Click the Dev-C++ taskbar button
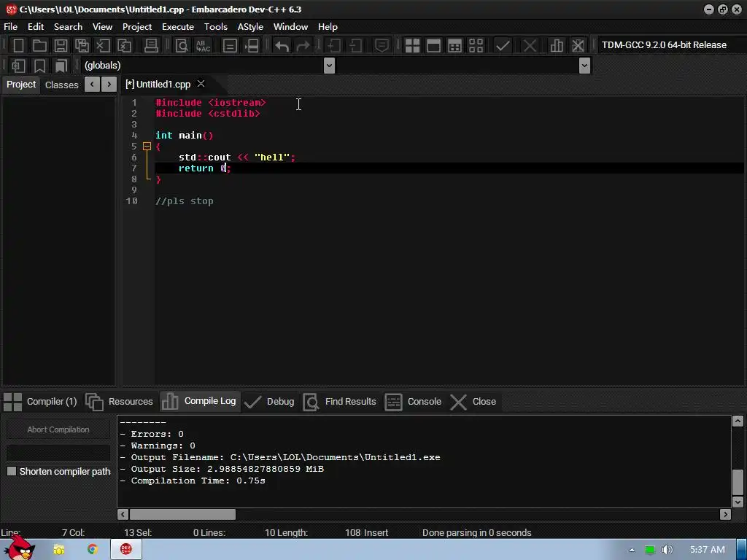 click(125, 550)
